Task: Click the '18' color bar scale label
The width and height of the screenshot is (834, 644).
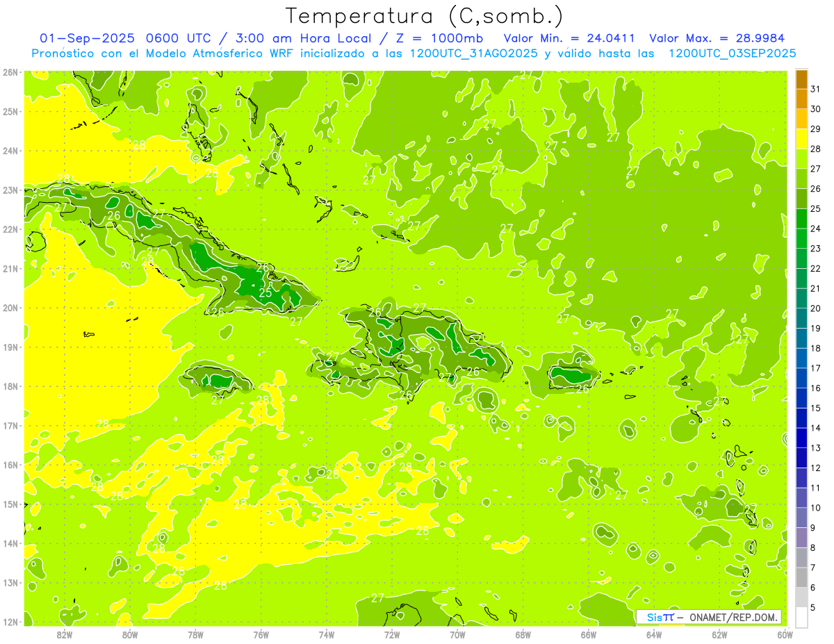Action: tap(816, 348)
